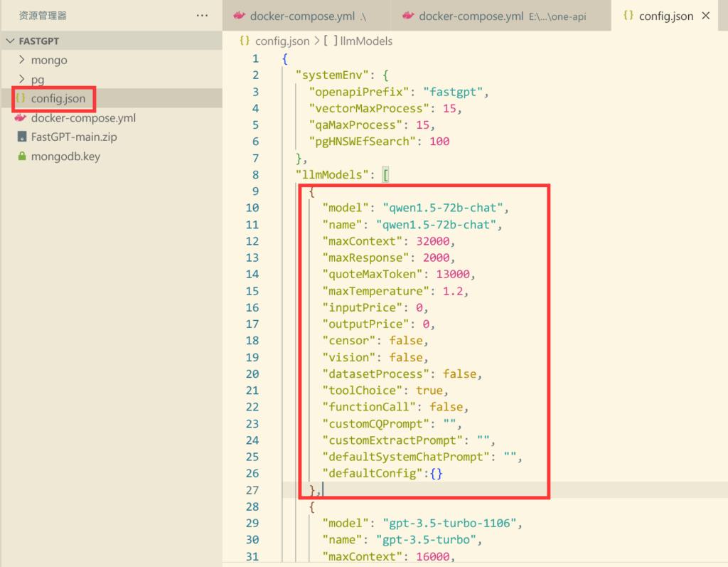This screenshot has width=728, height=567.
Task: Click the "vision" false value
Action: [406, 357]
